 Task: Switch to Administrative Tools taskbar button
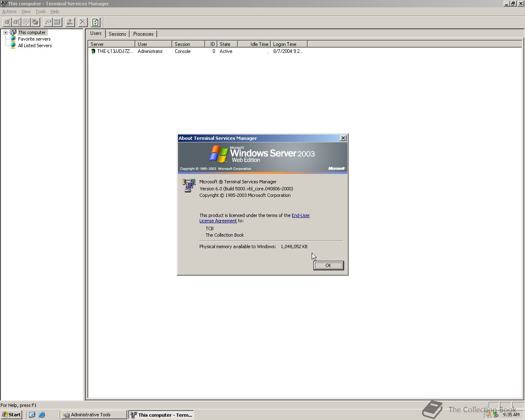tap(94, 415)
